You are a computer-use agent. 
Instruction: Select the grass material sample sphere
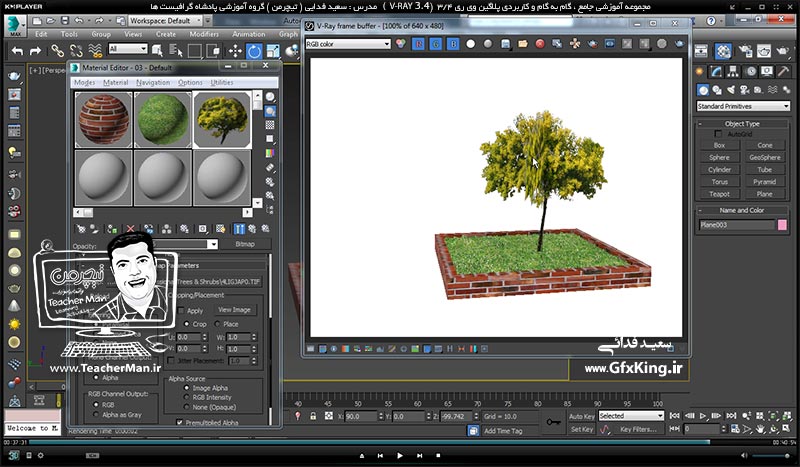coord(163,119)
